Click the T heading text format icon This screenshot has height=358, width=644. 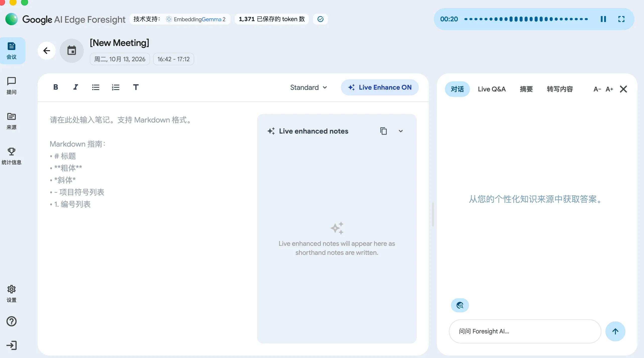136,87
